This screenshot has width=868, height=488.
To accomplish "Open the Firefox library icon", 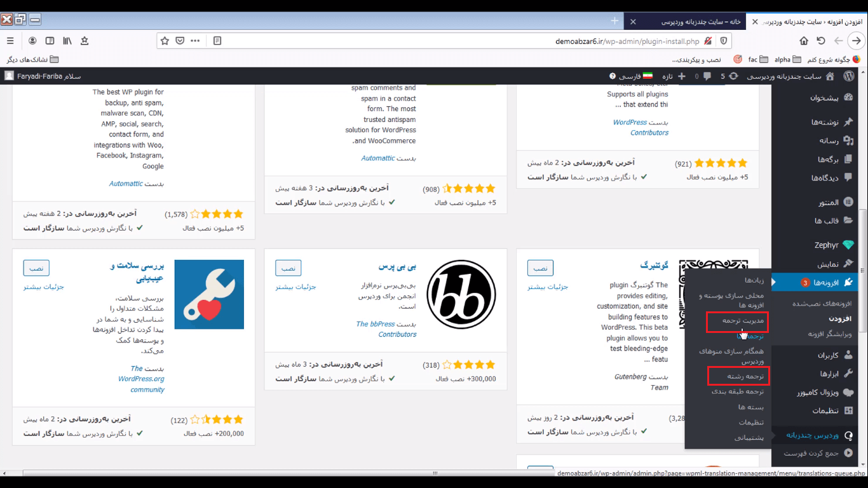I will pos(67,41).
